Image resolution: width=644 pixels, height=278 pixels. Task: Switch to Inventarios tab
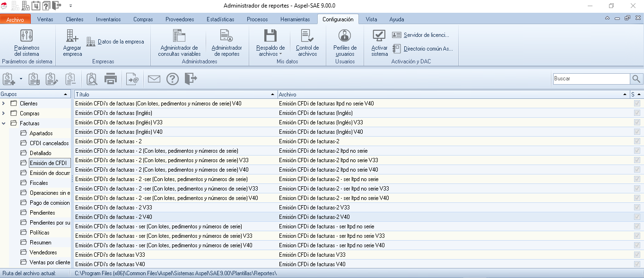coord(108,19)
